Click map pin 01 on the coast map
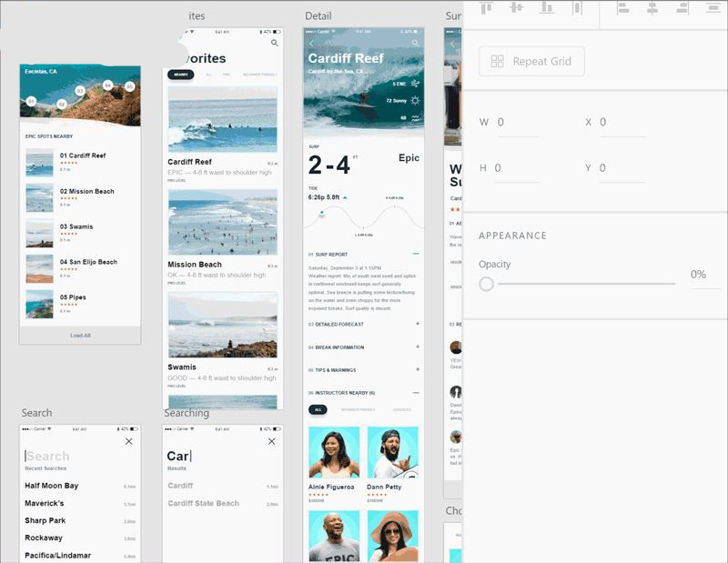 tap(31, 101)
